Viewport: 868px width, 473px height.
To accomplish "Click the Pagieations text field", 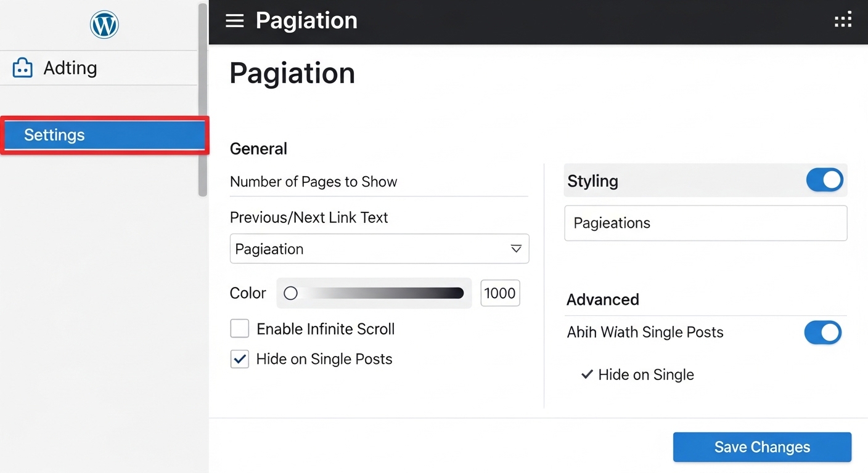I will coord(705,223).
